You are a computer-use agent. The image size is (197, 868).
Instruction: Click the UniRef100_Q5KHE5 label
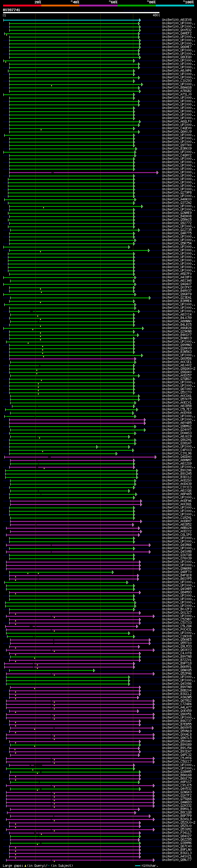(177, 640)
